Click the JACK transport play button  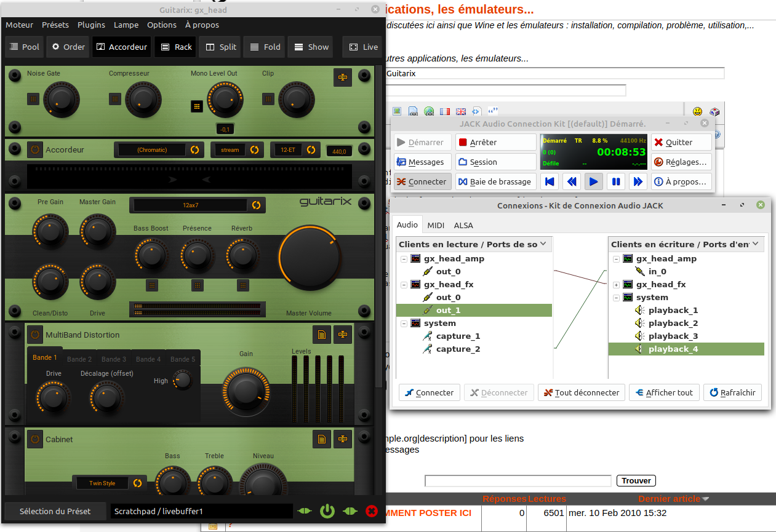tap(593, 181)
